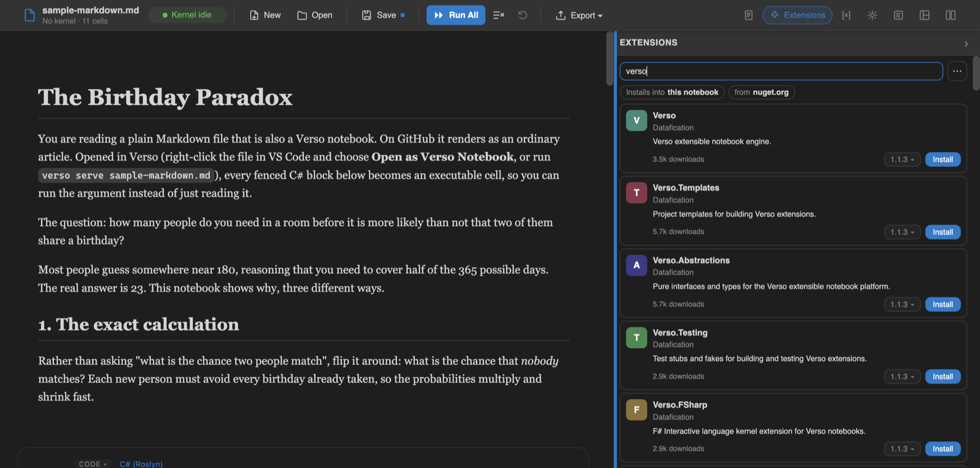Click the sample-markdown.md file name
Viewport: 980px width, 468px height.
[x=91, y=10]
